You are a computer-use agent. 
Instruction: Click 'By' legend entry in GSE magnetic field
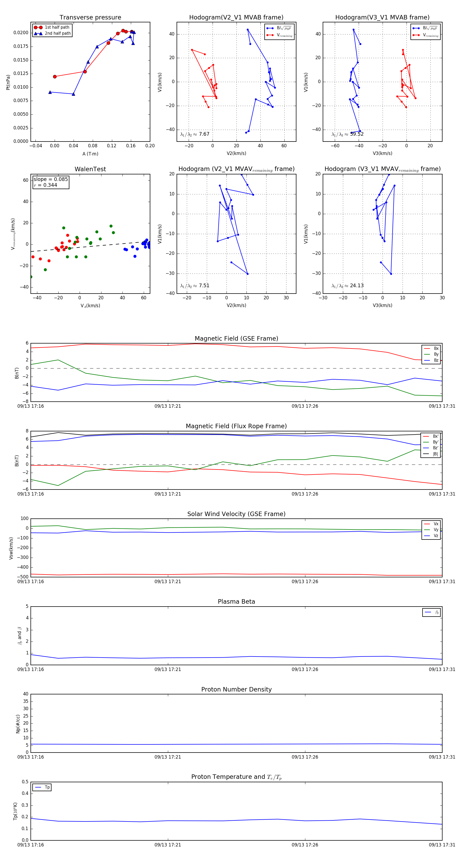point(431,354)
